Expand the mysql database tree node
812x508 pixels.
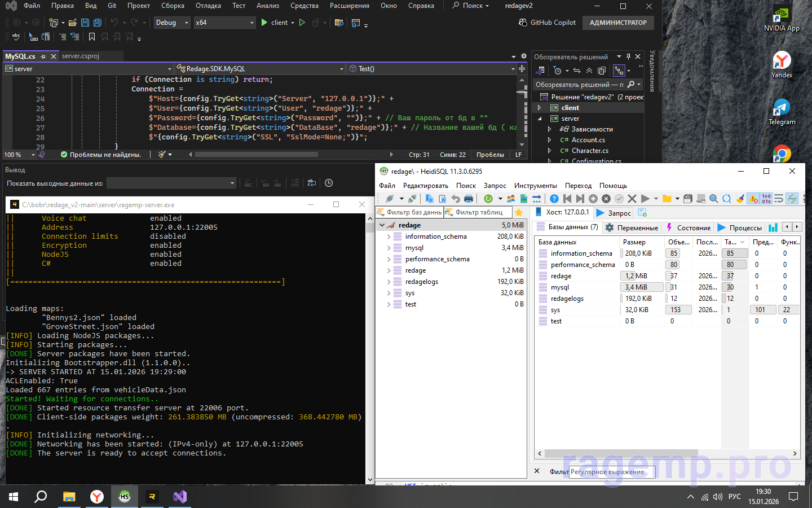(x=389, y=248)
